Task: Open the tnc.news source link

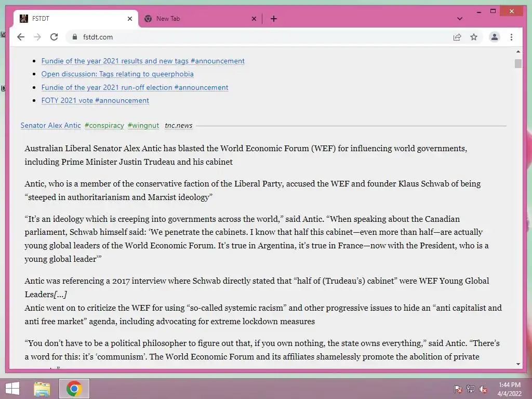Action: point(179,125)
